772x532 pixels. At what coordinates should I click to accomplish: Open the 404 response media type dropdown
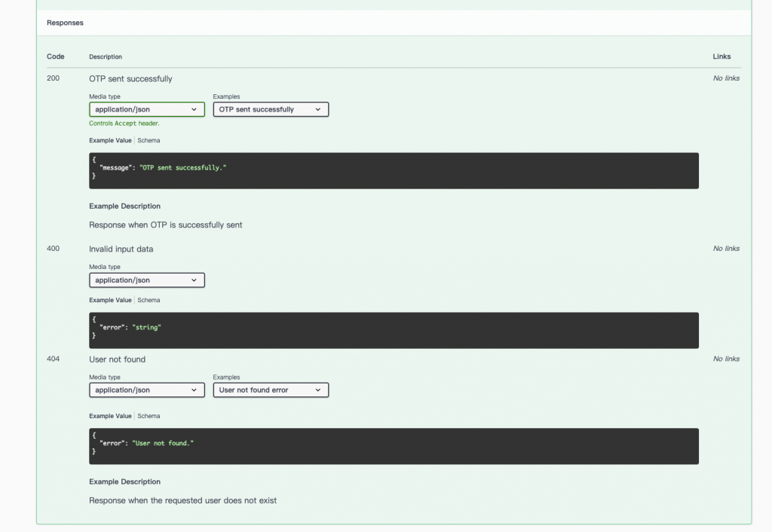coord(147,390)
